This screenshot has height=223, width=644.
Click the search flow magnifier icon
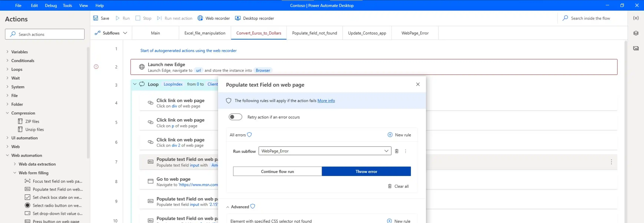[x=565, y=18]
